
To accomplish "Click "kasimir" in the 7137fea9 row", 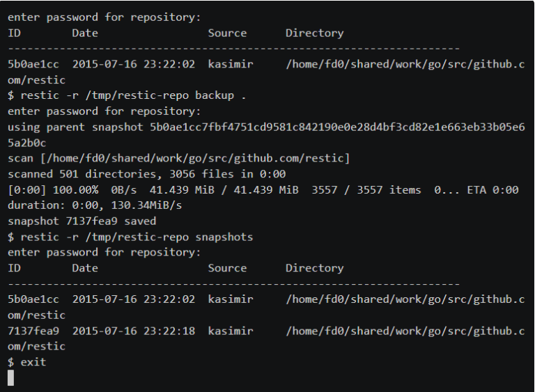I will 230,331.
